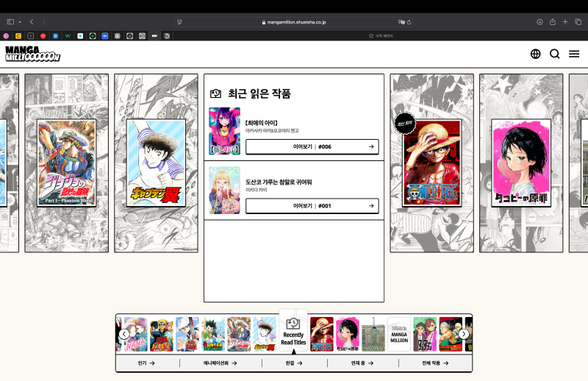The width and height of the screenshot is (588, 381).
Task: Show the tab overview icon
Action: (x=578, y=22)
